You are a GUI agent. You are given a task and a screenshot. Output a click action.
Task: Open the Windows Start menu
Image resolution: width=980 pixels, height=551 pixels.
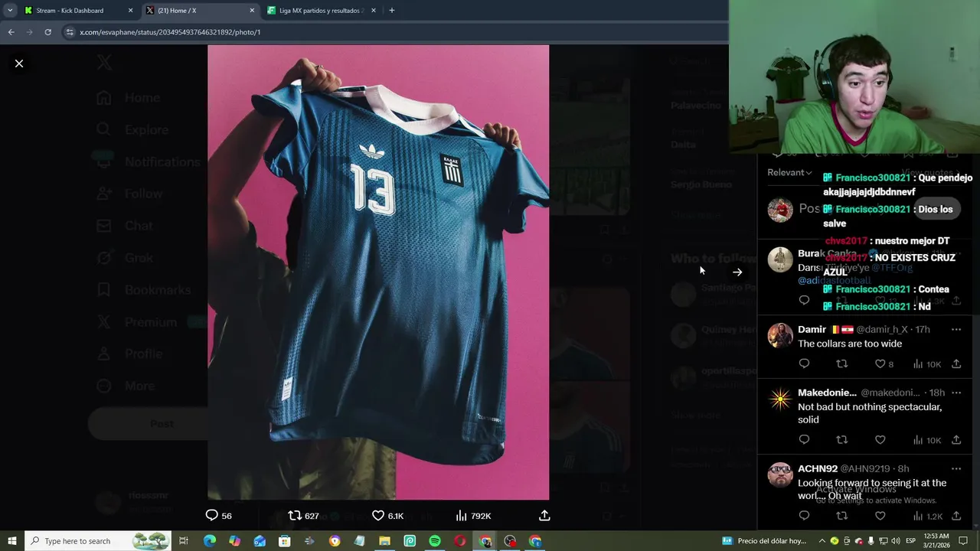pyautogui.click(x=11, y=541)
